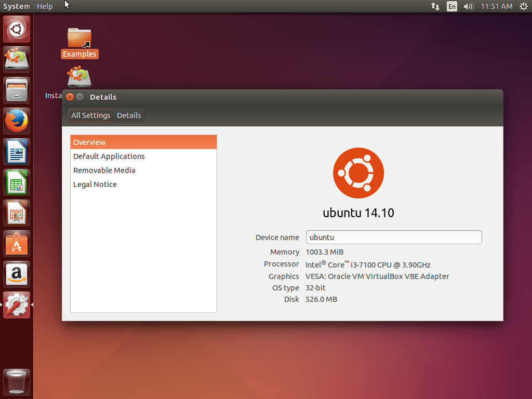Select Default Applications in the sidebar
The image size is (532, 399).
point(143,156)
